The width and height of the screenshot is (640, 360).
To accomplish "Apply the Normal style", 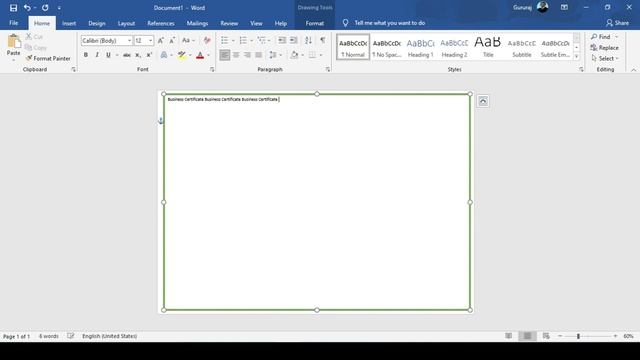I will (x=353, y=47).
